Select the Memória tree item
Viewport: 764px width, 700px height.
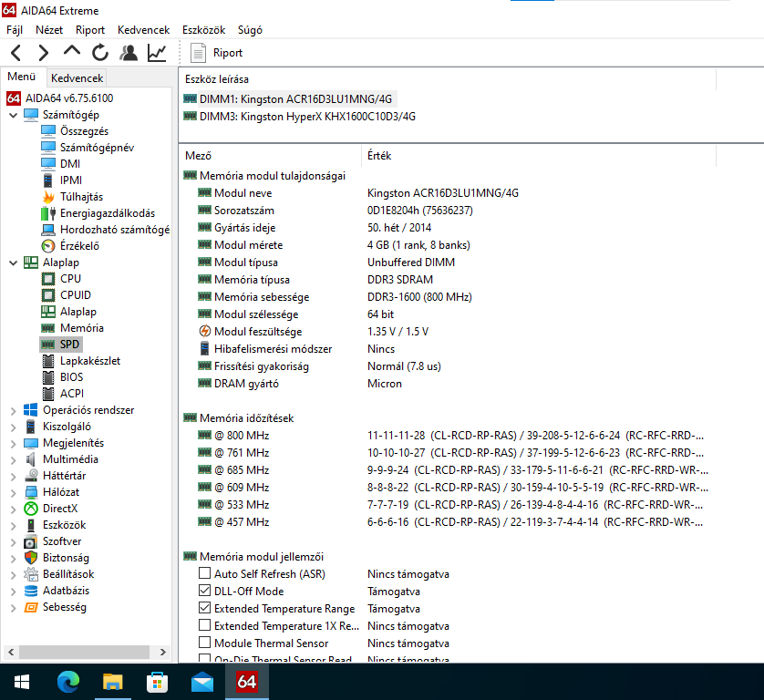pyautogui.click(x=82, y=328)
